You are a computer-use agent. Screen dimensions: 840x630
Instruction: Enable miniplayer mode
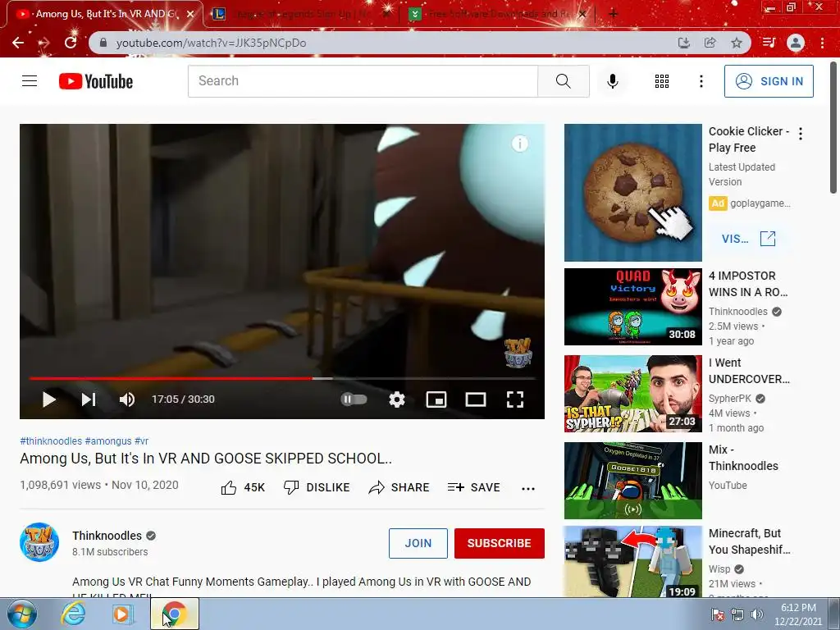(436, 399)
